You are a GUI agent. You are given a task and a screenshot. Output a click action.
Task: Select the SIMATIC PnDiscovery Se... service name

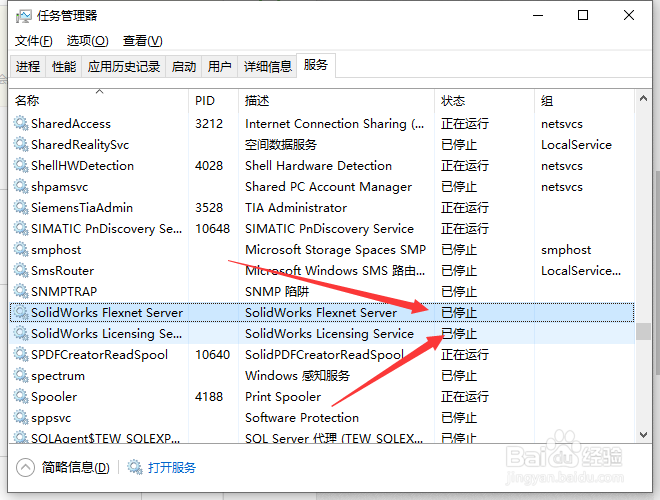coord(106,229)
